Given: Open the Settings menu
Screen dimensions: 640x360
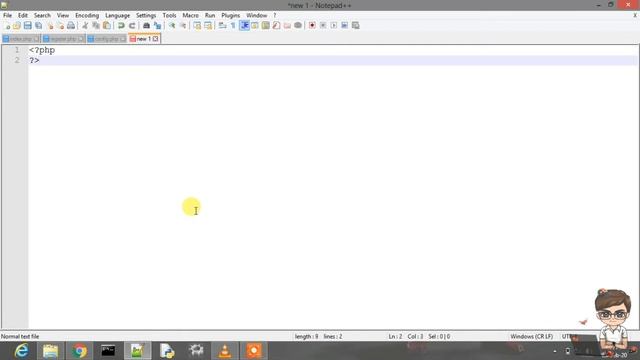Looking at the screenshot, I should [x=146, y=15].
